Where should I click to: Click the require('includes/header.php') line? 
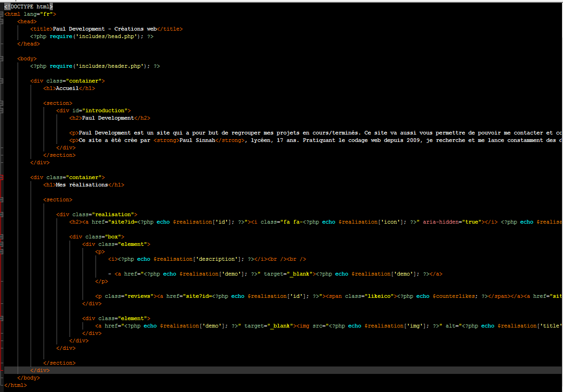coord(95,66)
